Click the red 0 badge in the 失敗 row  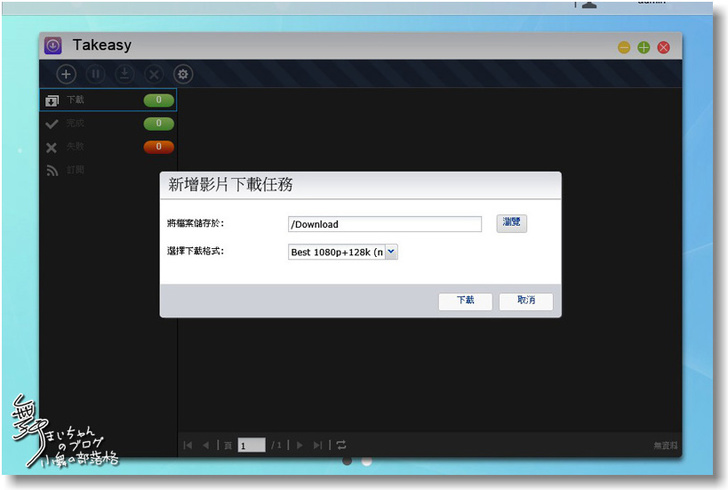(x=159, y=147)
